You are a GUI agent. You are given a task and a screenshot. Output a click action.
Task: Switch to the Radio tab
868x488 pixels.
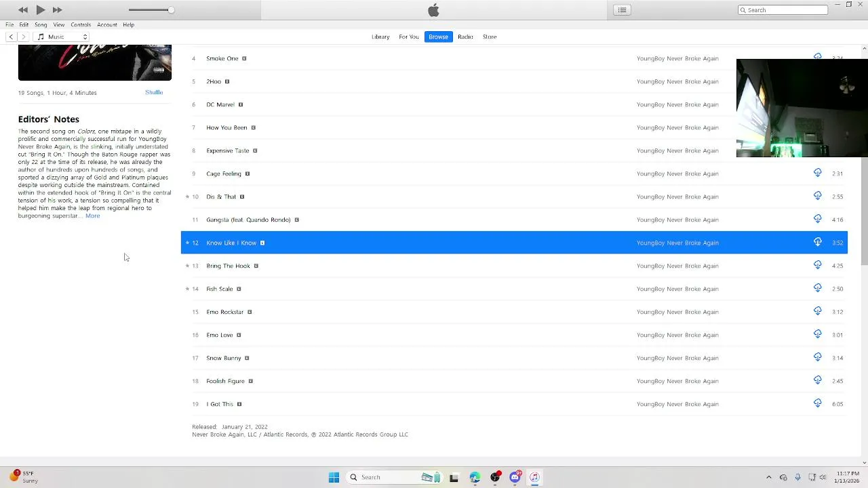465,37
